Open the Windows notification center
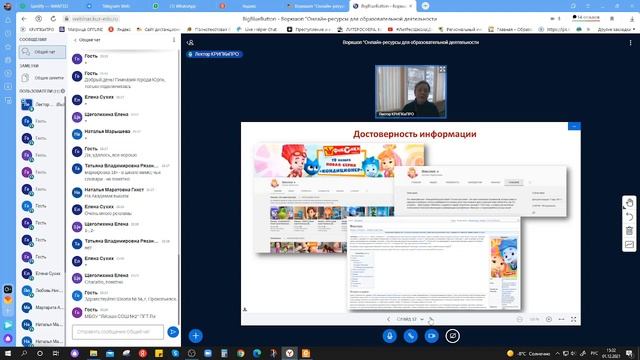 click(630, 353)
